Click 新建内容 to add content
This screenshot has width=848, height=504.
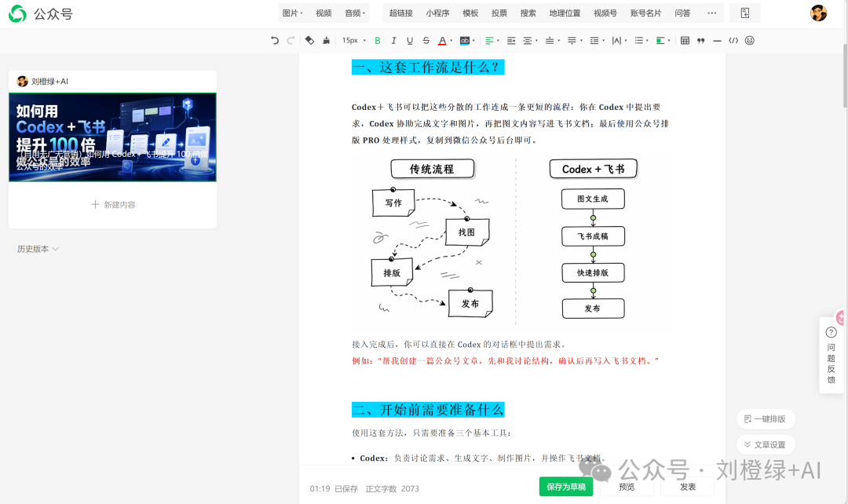coord(113,204)
